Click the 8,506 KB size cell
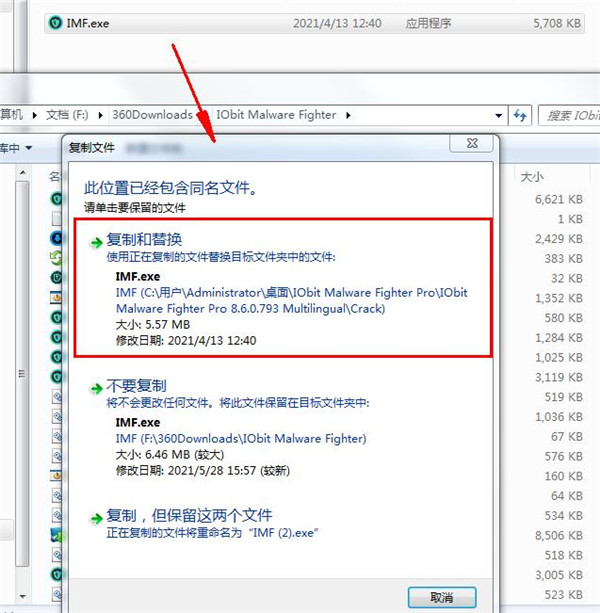The image size is (600, 613). (559, 535)
